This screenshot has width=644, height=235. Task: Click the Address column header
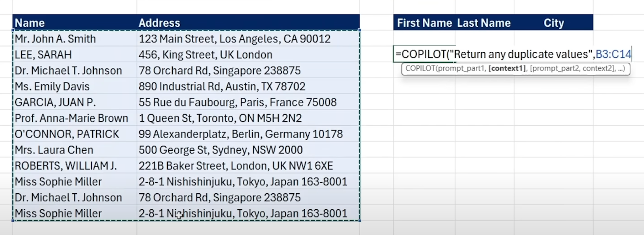pos(248,23)
